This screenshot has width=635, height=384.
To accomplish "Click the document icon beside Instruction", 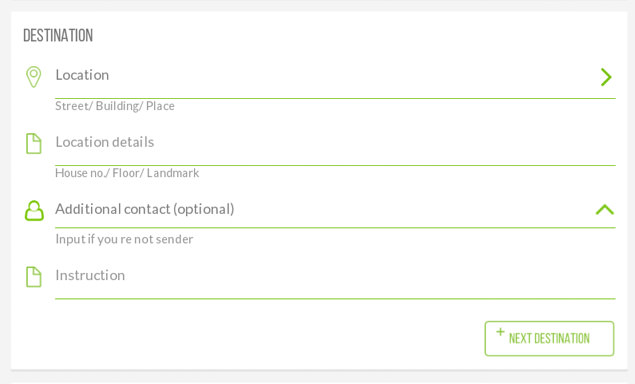I will click(x=34, y=277).
